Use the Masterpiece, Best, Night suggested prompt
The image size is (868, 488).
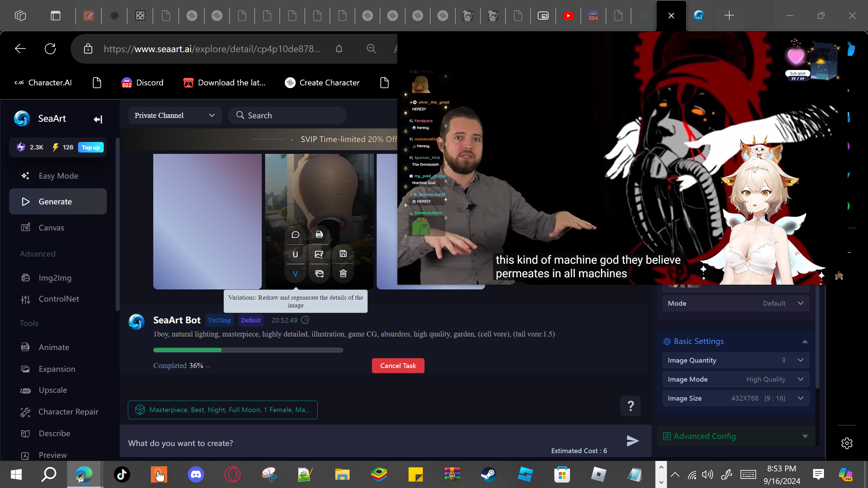pos(223,410)
